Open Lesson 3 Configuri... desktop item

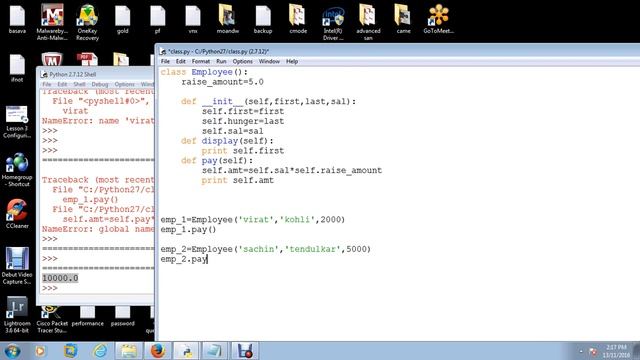tap(17, 122)
